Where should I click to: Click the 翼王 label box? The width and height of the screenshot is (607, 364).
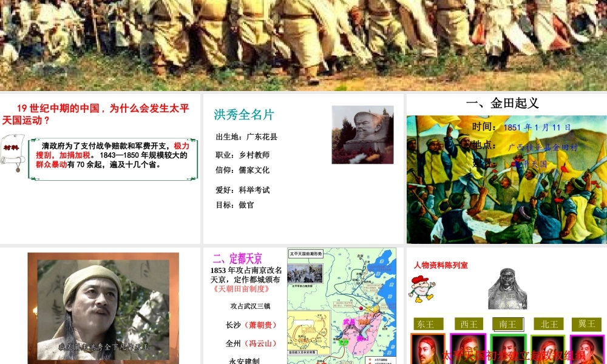tap(587, 324)
